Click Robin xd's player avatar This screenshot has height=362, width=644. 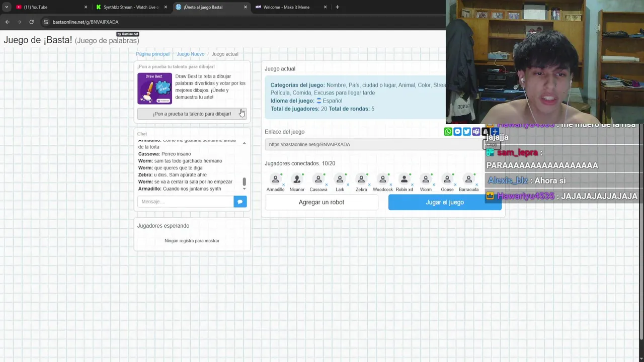coord(404,179)
